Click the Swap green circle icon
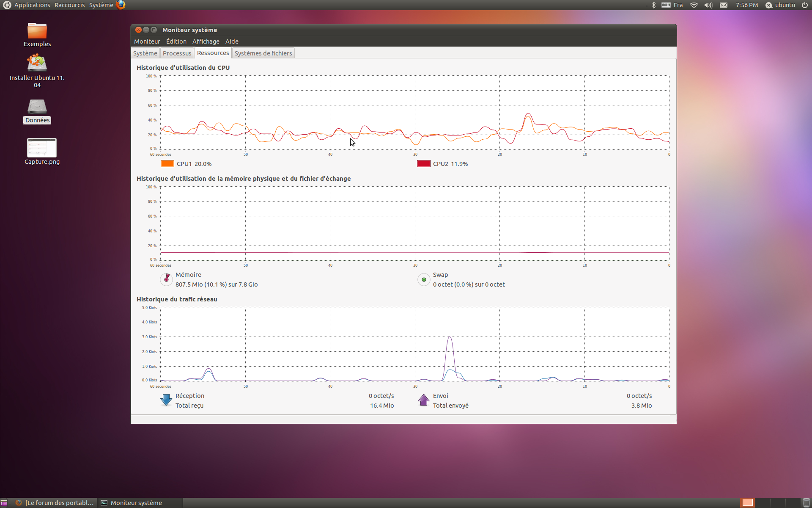Screen dimensions: 812x508 tap(424, 279)
